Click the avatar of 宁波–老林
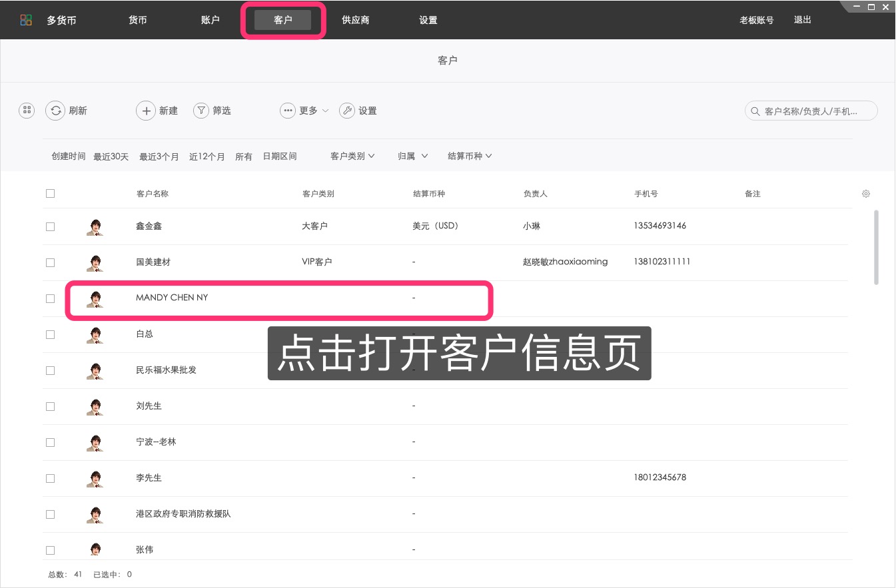The image size is (896, 588). coord(95,442)
